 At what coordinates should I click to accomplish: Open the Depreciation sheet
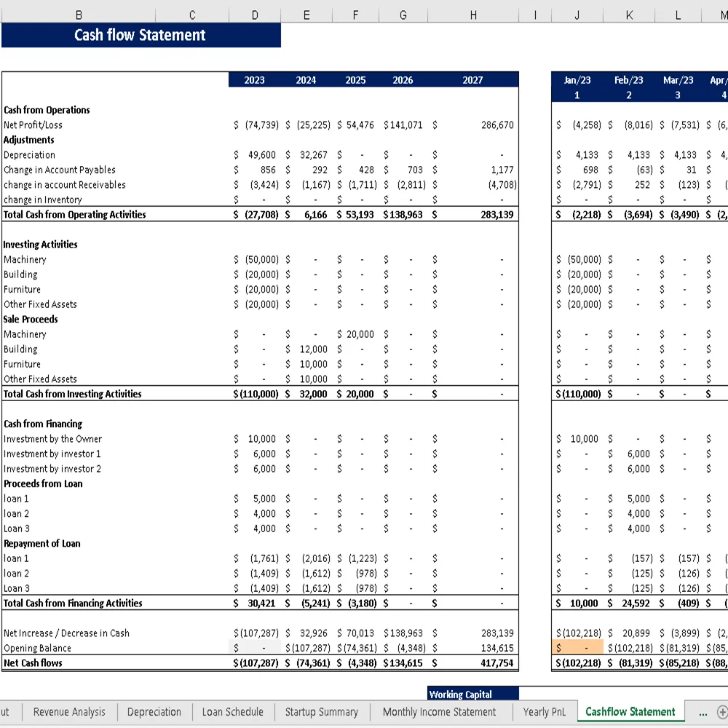coord(154,712)
